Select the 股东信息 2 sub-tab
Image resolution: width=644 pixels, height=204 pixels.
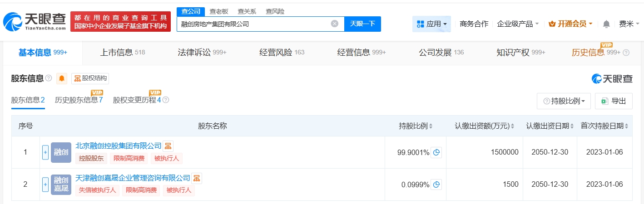[28, 100]
